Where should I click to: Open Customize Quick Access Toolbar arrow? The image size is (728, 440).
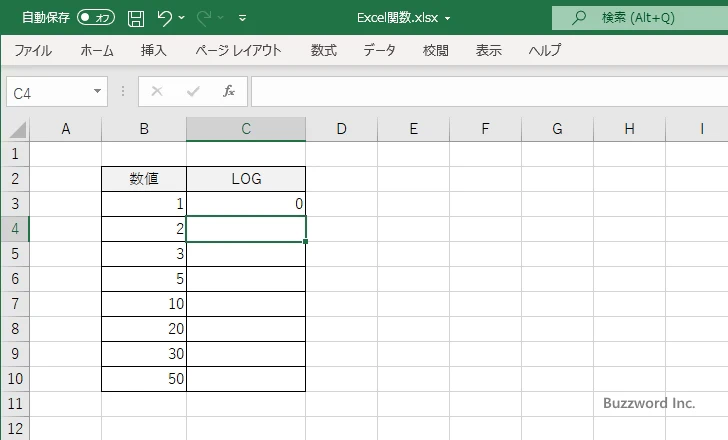(242, 18)
